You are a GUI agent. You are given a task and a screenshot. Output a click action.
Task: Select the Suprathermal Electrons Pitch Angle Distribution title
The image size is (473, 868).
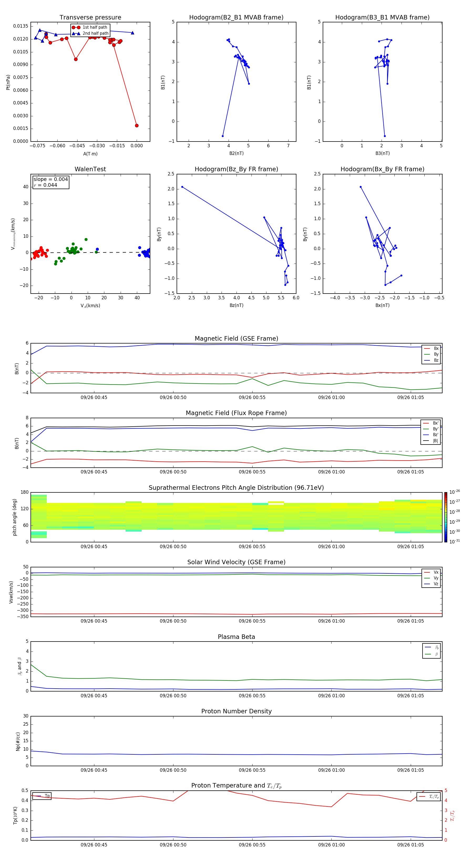tap(236, 488)
